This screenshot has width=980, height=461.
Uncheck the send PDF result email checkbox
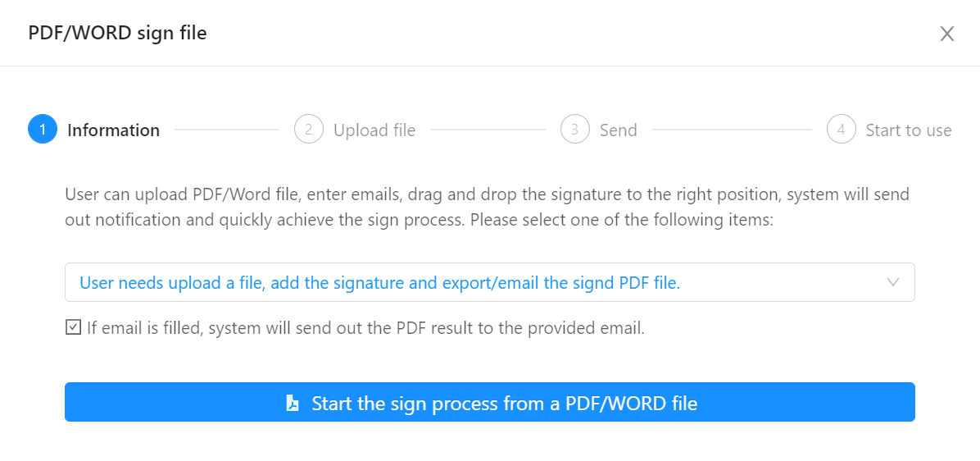[x=73, y=327]
